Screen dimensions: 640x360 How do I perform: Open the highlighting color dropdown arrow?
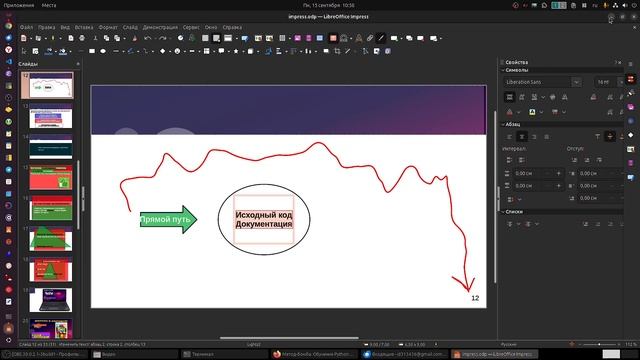click(x=541, y=112)
